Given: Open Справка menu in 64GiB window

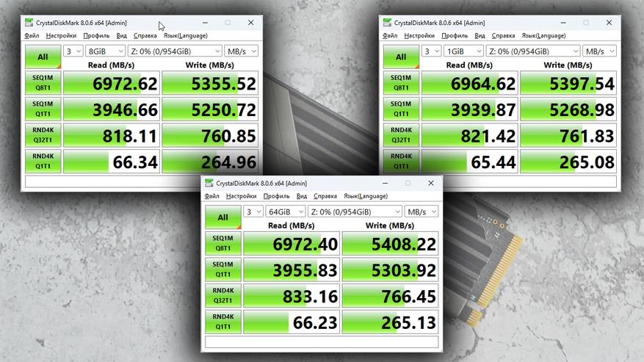Looking at the screenshot, I should [x=325, y=196].
